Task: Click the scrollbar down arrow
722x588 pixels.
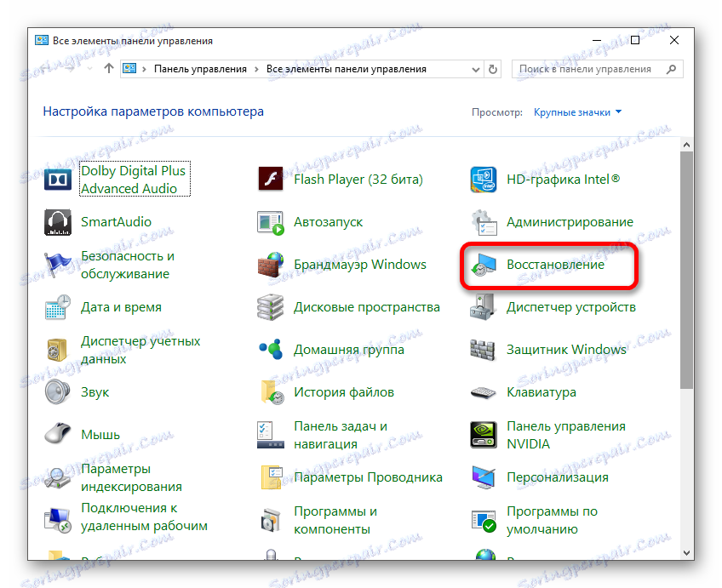Action: (x=686, y=552)
